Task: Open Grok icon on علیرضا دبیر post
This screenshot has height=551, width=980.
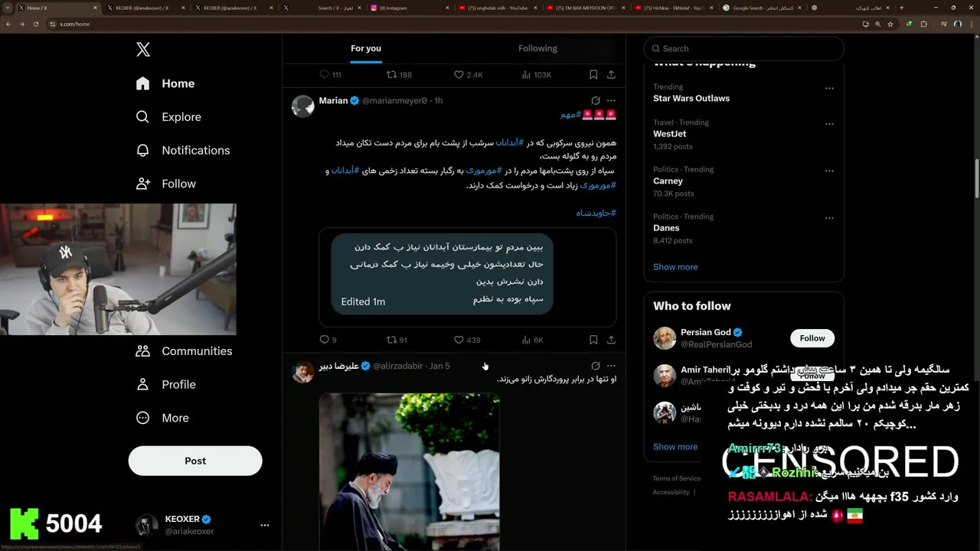Action: (596, 366)
